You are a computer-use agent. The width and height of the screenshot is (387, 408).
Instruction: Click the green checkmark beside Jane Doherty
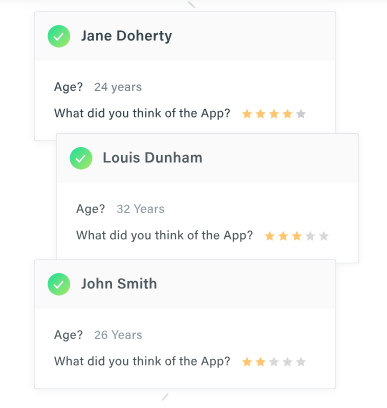tap(59, 36)
